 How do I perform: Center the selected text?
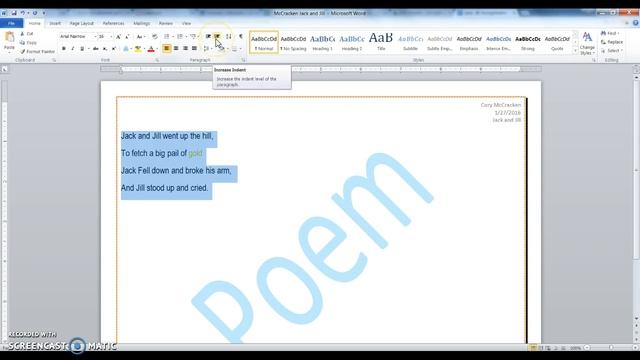(176, 49)
